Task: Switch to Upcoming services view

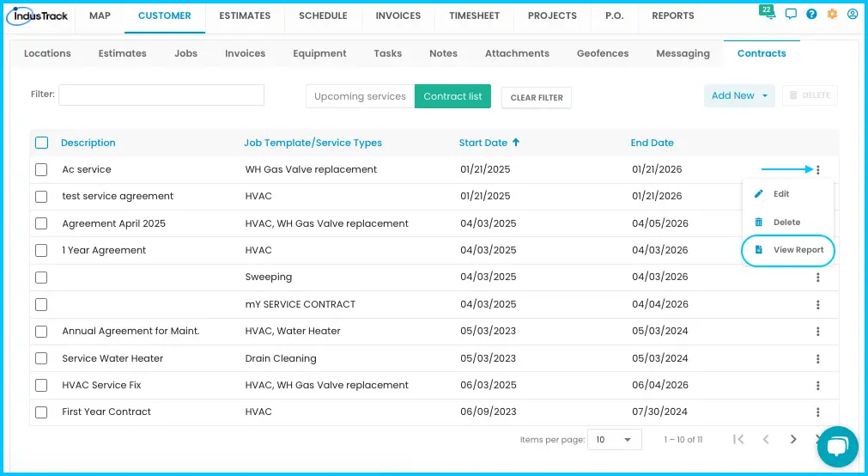Action: click(x=360, y=96)
